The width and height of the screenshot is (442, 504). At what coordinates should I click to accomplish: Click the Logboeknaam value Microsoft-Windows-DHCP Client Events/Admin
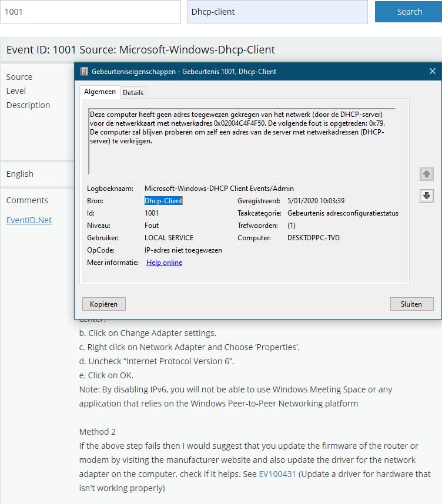(219, 189)
